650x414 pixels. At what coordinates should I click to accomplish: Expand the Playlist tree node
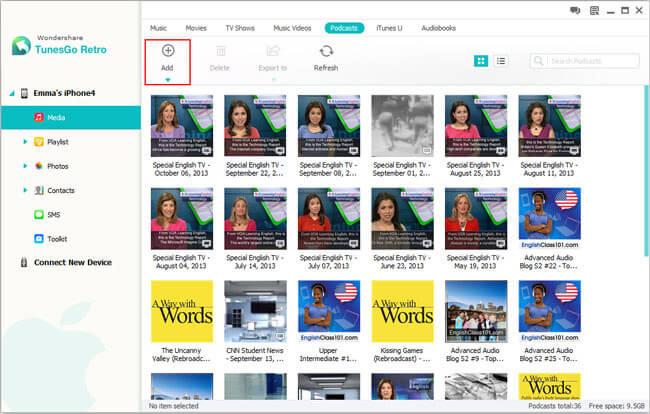[25, 142]
